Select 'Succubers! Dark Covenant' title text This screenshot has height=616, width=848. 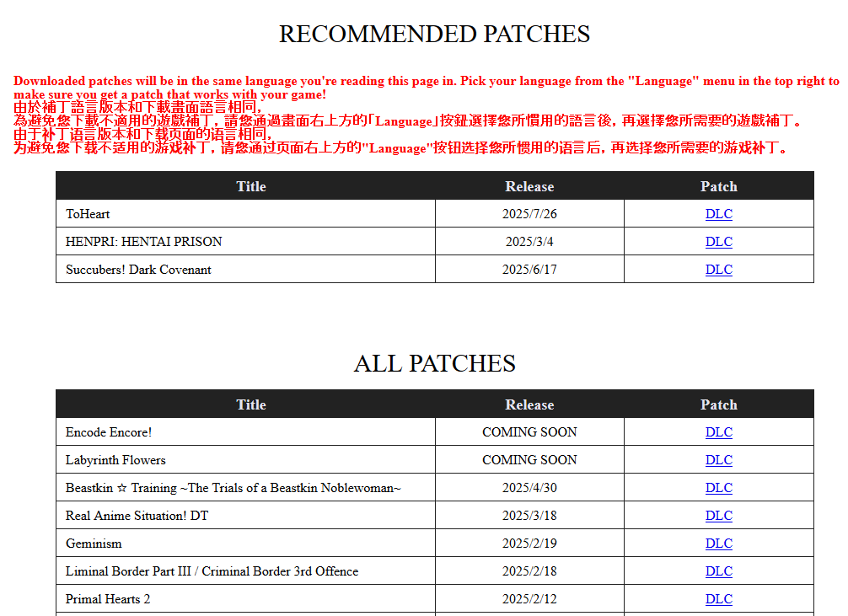click(138, 270)
